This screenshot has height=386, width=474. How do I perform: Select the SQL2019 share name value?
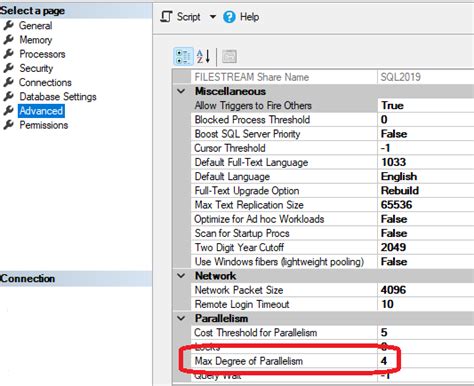[x=401, y=77]
